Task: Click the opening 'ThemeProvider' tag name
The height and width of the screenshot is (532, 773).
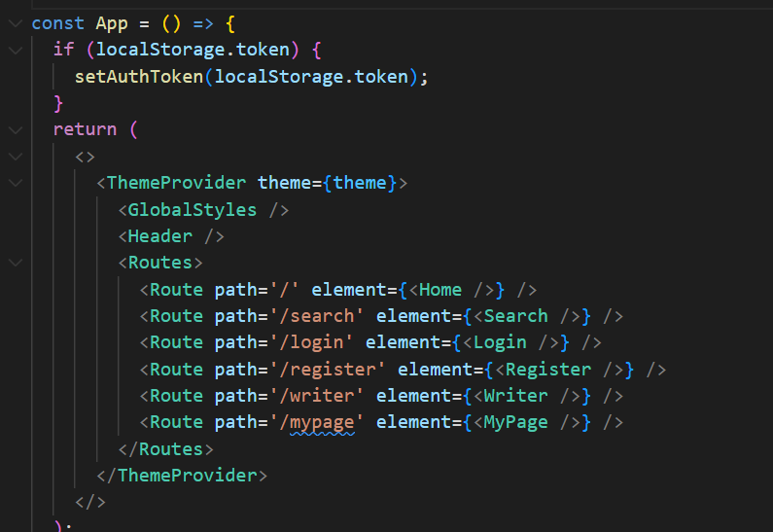Action: 176,183
